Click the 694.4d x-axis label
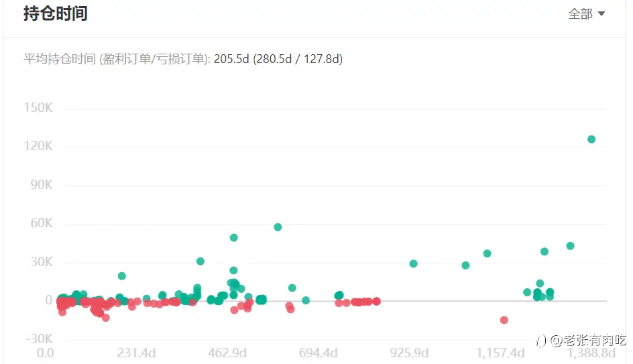The image size is (633, 364). pyautogui.click(x=318, y=353)
